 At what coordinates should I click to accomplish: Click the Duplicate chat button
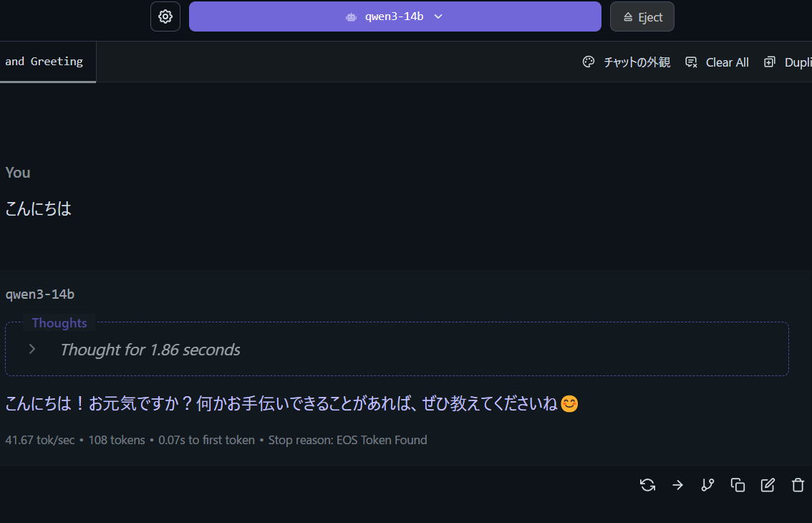(787, 62)
